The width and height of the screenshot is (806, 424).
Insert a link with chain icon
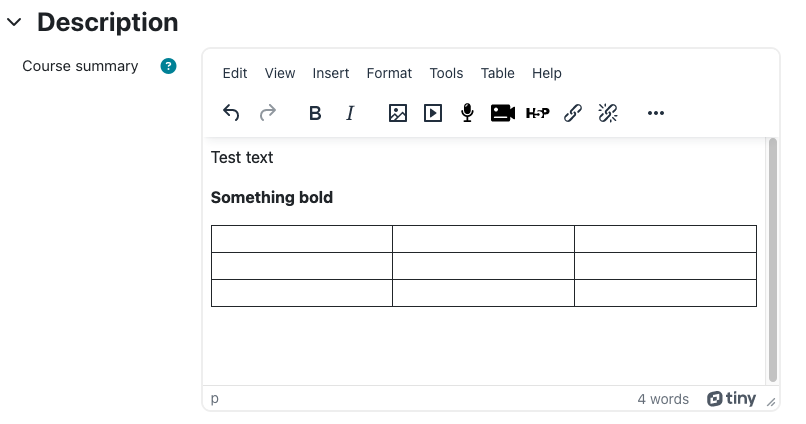pyautogui.click(x=573, y=113)
